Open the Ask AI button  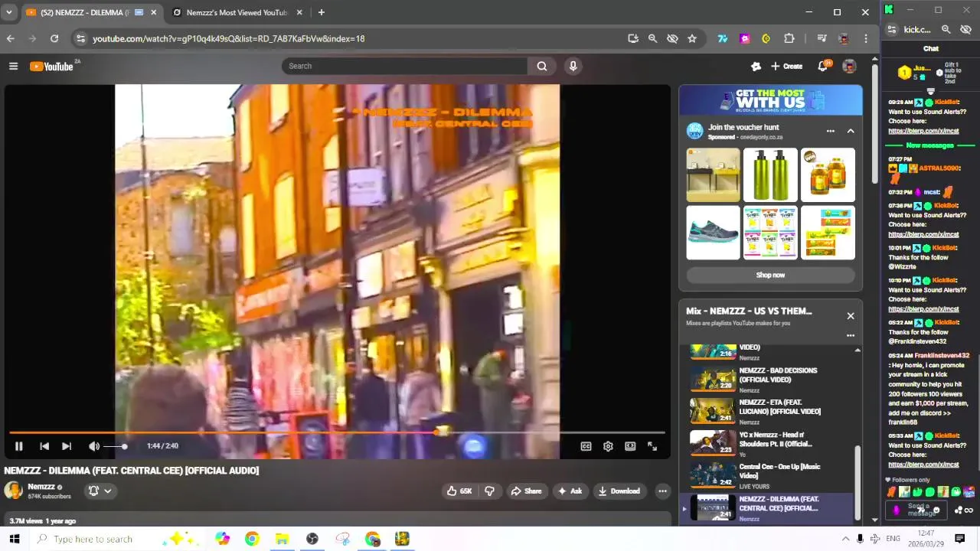pos(570,491)
